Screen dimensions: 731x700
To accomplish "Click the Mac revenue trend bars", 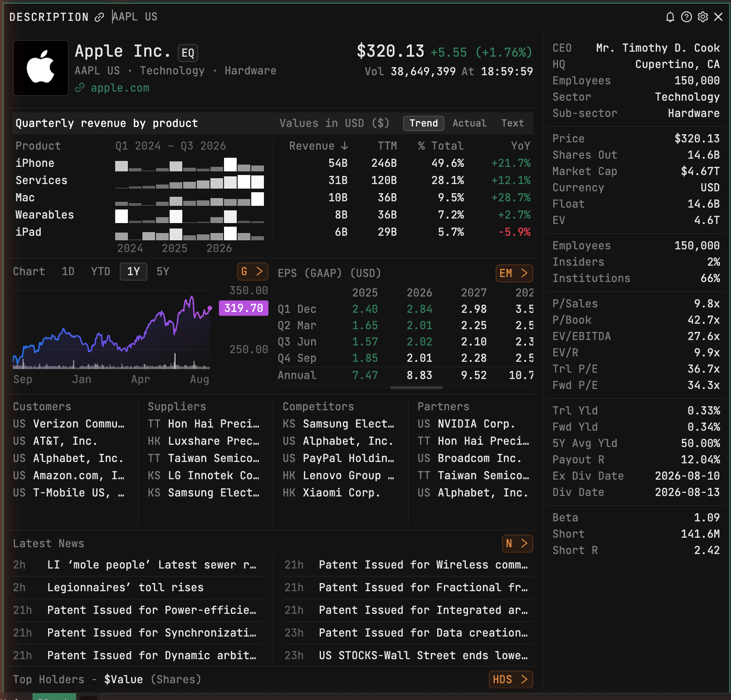I will click(190, 199).
